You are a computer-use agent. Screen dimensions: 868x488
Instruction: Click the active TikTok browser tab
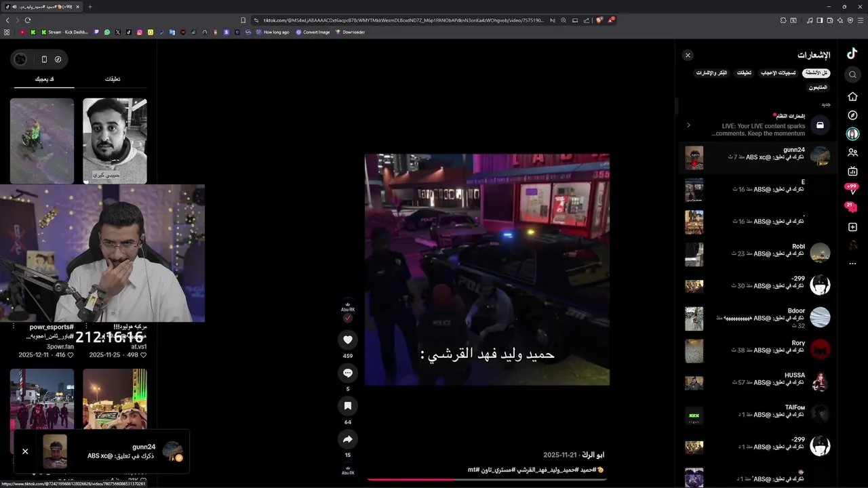[x=43, y=7]
